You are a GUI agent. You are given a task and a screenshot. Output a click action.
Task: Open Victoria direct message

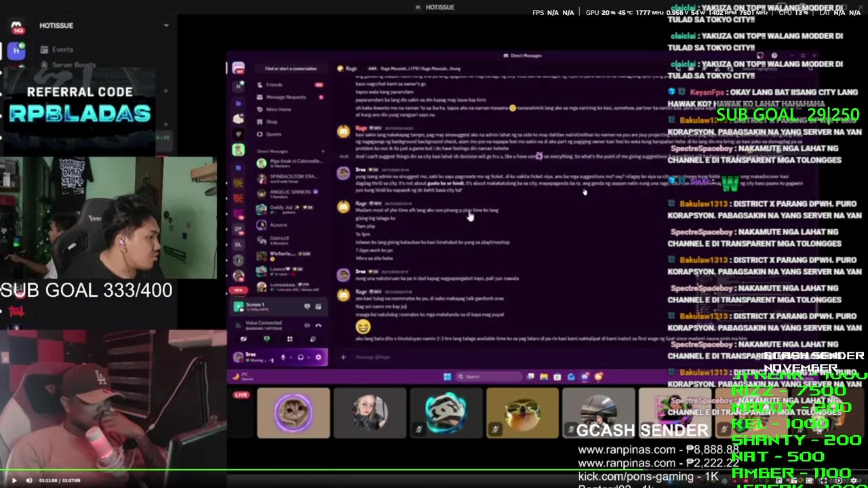click(290, 255)
